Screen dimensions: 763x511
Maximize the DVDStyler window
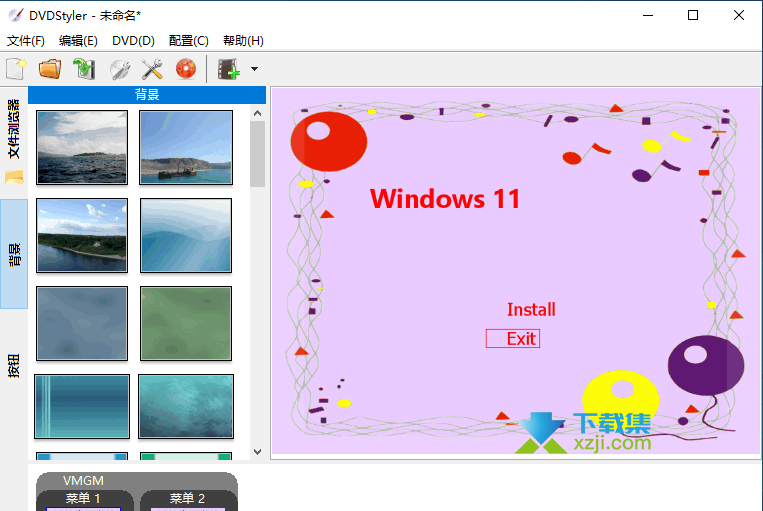pos(693,16)
